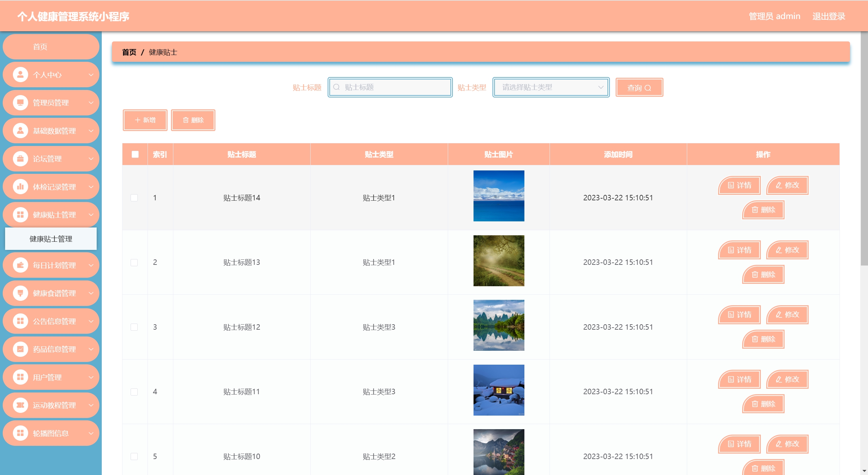This screenshot has height=475, width=868.
Task: Click the 药品信息管理 chart icon
Action: point(20,349)
